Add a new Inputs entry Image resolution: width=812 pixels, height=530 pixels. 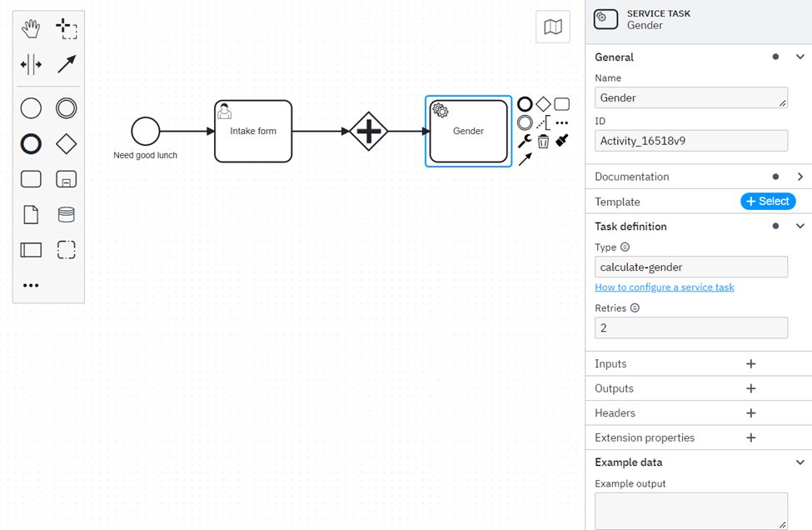pyautogui.click(x=751, y=364)
